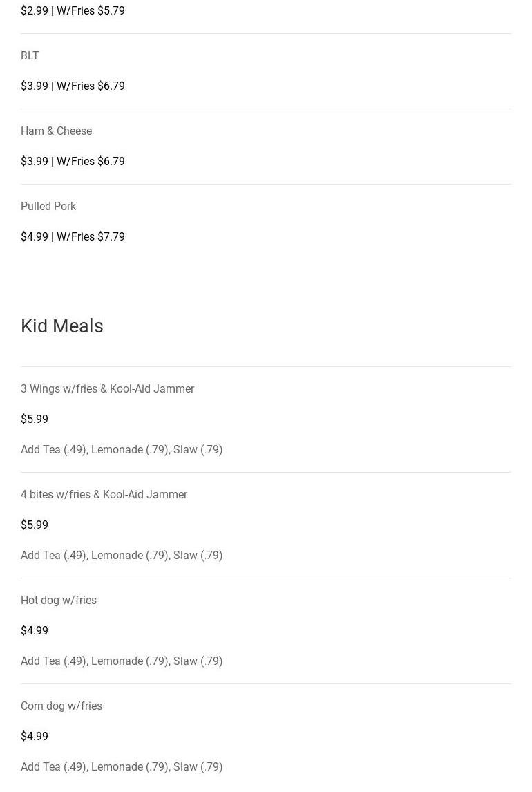This screenshot has width=532, height=792.
Task: Select the Ham & Cheese item title
Action: pyautogui.click(x=56, y=131)
